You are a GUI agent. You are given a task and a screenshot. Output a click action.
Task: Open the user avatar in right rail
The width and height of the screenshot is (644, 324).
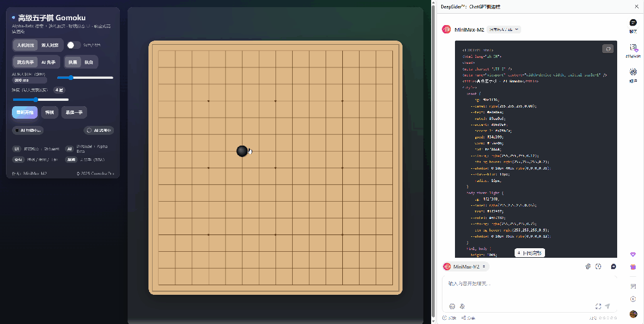click(633, 314)
